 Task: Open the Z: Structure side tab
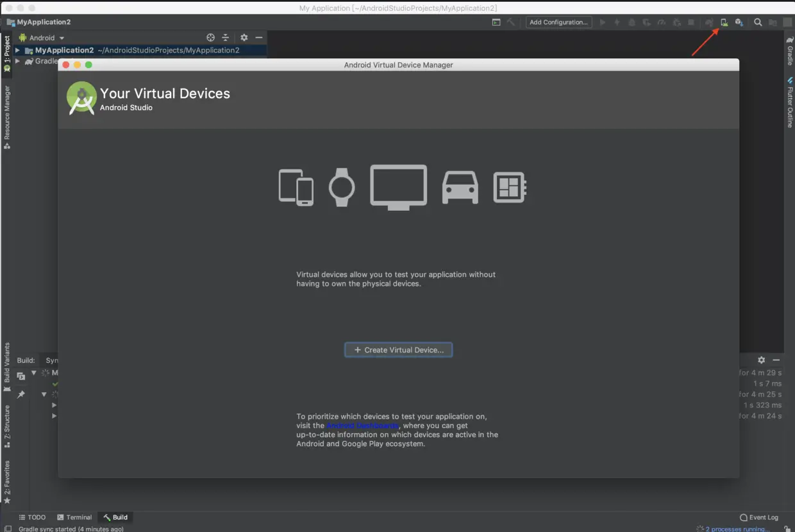coord(7,426)
